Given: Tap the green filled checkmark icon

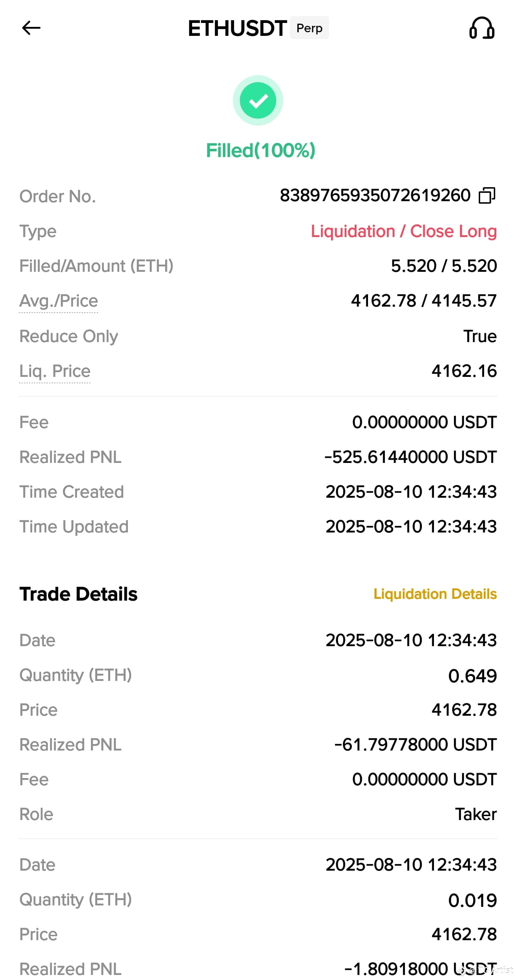Looking at the screenshot, I should click(258, 100).
